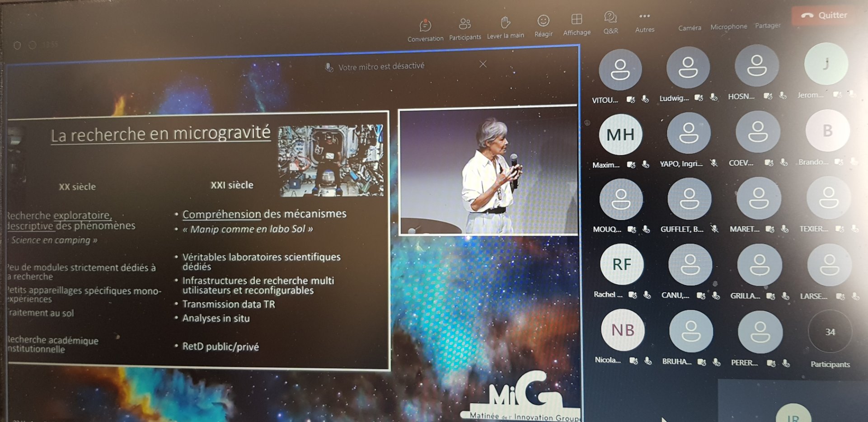Expand the Affichage view options
Image resolution: width=868 pixels, height=422 pixels.
point(577,24)
